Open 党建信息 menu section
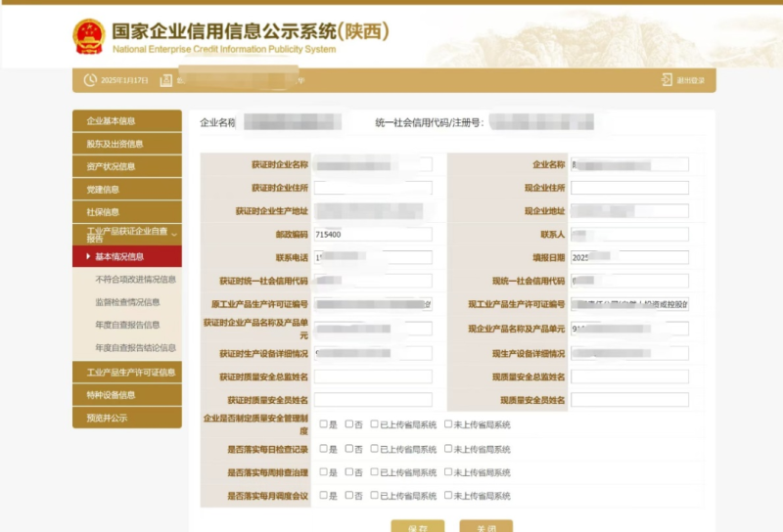783x532 pixels. (127, 189)
